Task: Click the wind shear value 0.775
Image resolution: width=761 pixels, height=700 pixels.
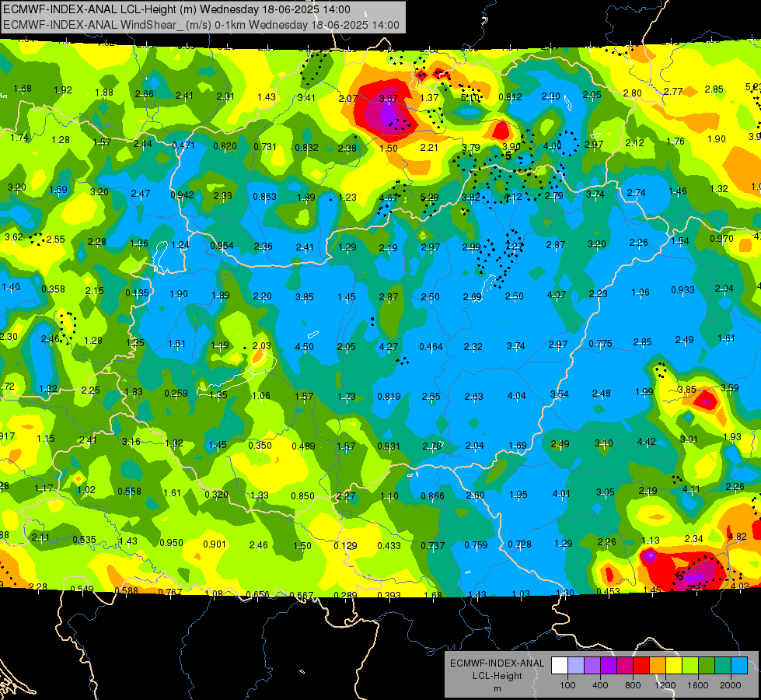Action: pos(600,344)
